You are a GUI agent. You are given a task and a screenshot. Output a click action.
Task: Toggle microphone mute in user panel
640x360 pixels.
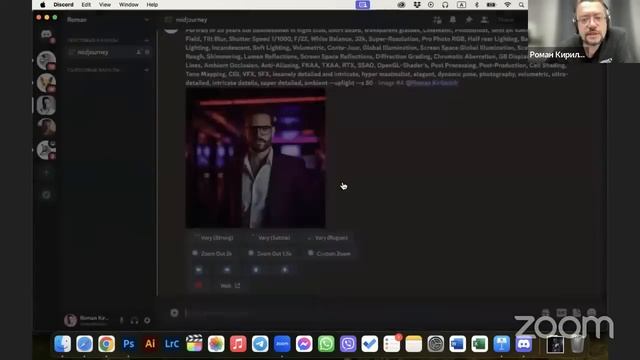[x=121, y=320]
